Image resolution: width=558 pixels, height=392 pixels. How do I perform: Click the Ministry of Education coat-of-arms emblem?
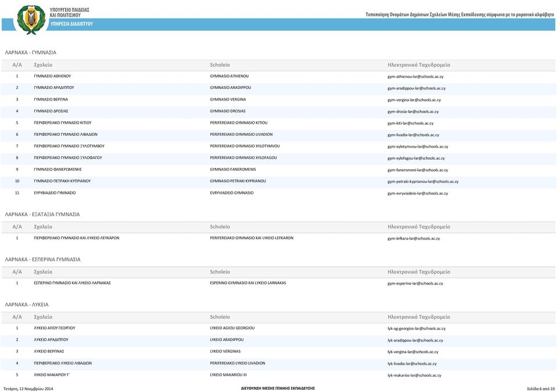[31, 19]
